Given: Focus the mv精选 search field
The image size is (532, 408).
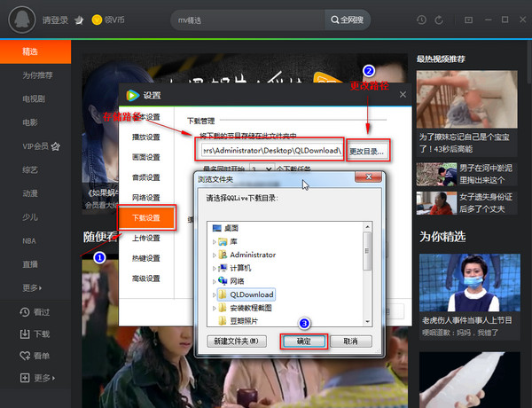Looking at the screenshot, I should tap(248, 20).
